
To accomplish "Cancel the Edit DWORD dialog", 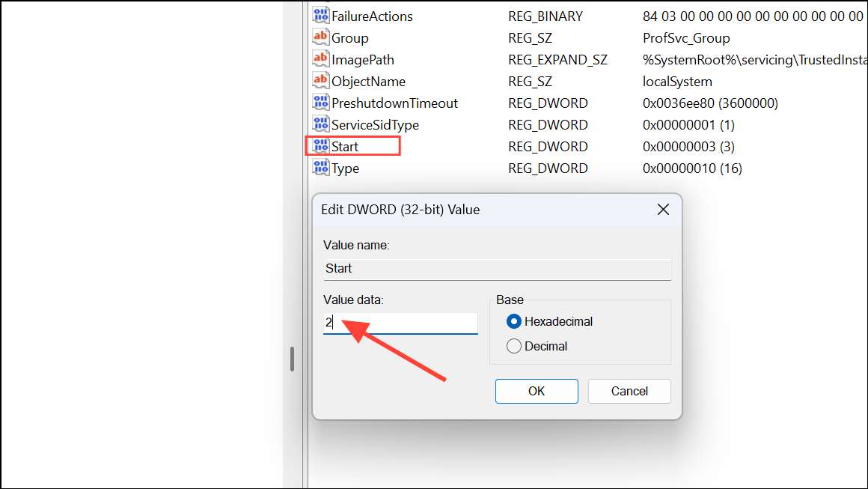I will coord(629,391).
